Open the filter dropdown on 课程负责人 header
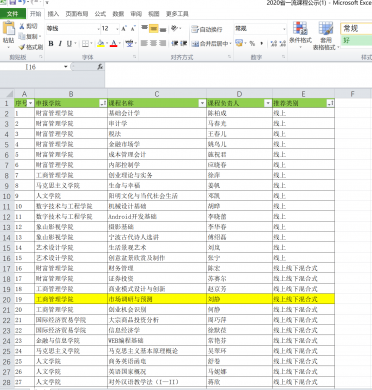Screen dimensions: 372x390 tap(268, 103)
